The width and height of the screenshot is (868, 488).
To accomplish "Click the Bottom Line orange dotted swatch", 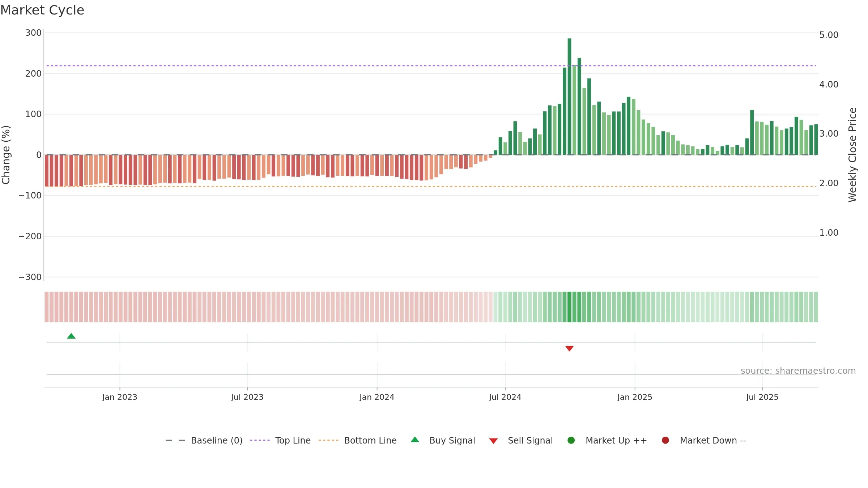I will coord(328,440).
